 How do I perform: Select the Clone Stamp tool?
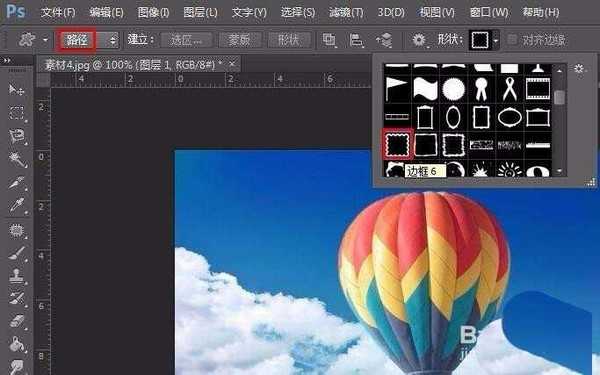click(16, 276)
